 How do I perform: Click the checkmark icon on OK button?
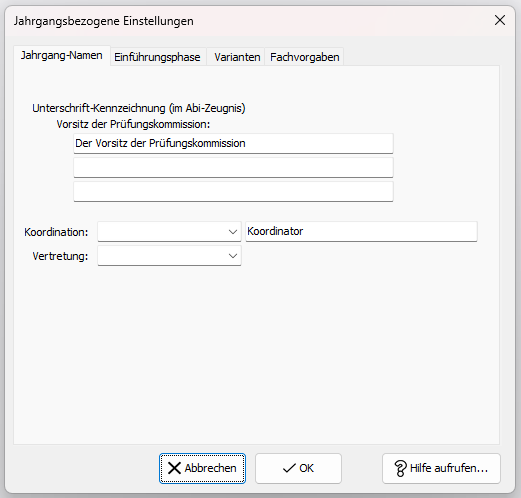pyautogui.click(x=289, y=468)
